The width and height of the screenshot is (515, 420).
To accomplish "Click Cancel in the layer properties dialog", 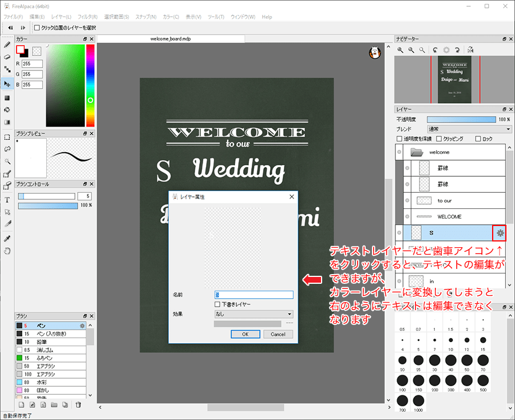I will pos(278,334).
